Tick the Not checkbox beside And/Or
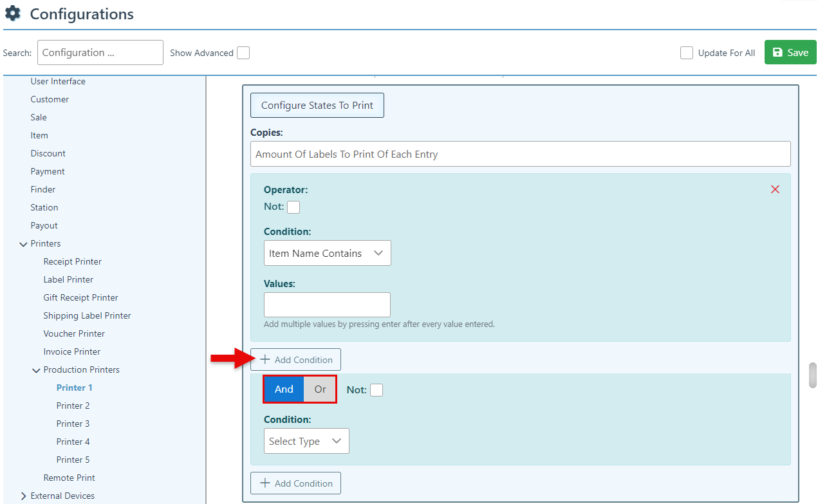 coord(376,390)
